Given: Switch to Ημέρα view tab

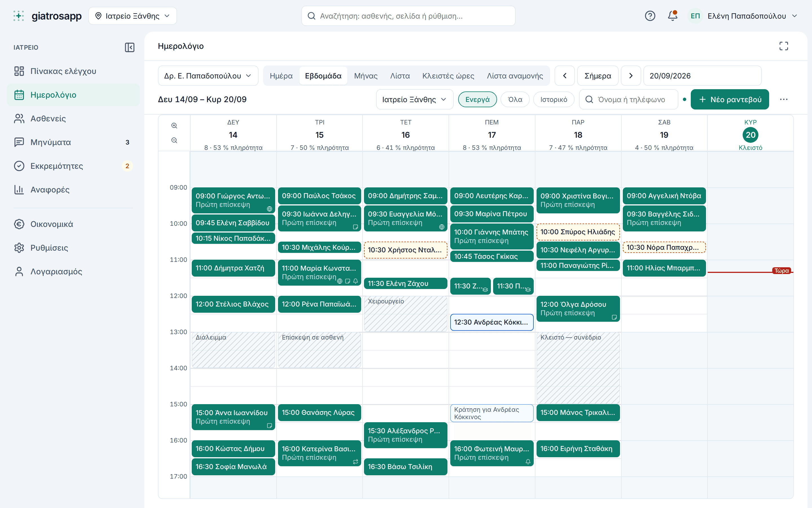Looking at the screenshot, I should click(x=281, y=76).
